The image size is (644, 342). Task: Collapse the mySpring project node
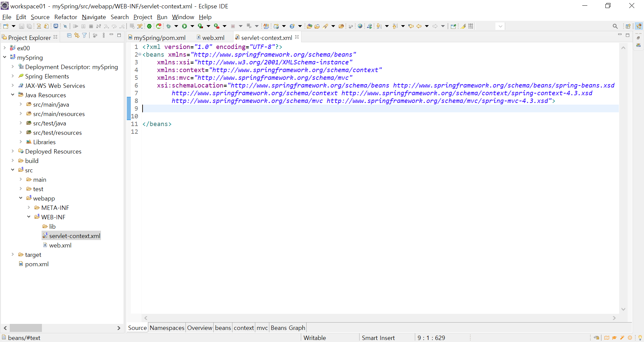pos(5,57)
